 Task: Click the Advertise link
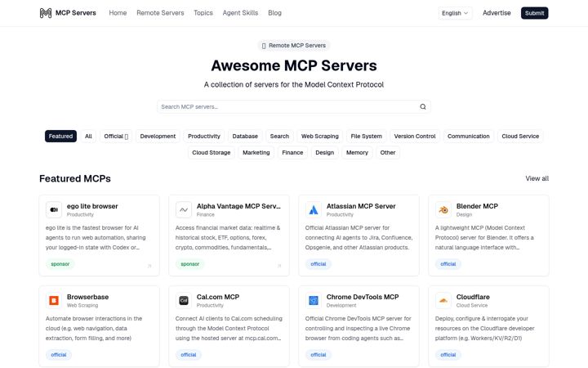[497, 13]
